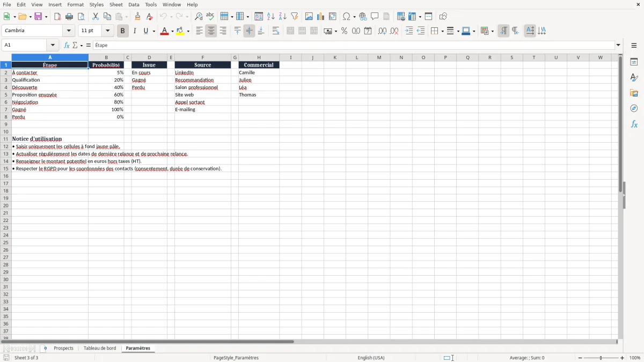This screenshot has height=362, width=644.
Task: Apply yellow background color swatch
Action: (x=180, y=31)
